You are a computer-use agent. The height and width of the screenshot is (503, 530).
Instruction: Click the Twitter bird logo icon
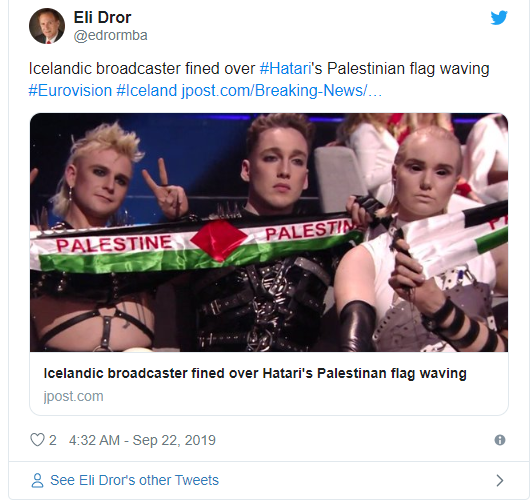499,18
